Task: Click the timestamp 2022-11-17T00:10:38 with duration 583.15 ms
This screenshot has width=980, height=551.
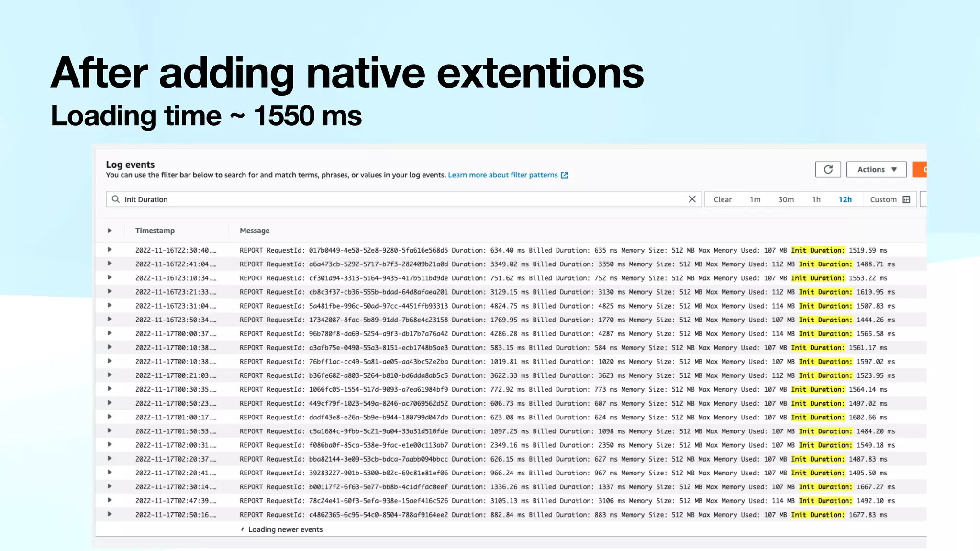Action: [x=176, y=348]
